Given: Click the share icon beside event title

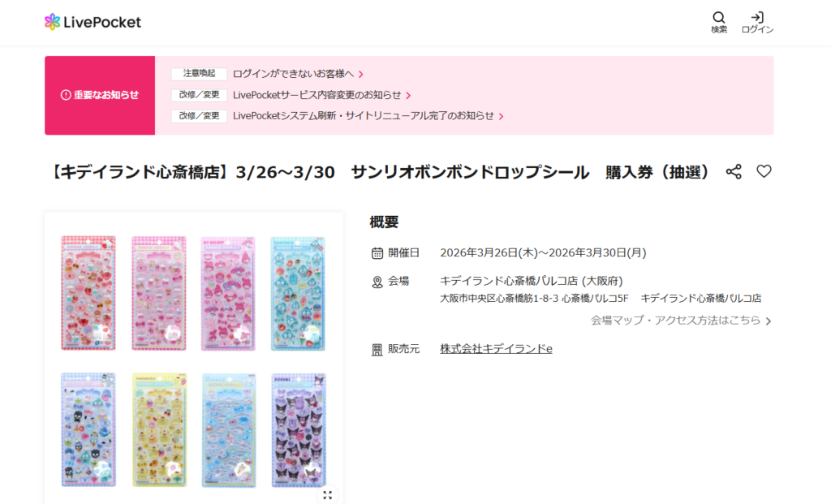Looking at the screenshot, I should click(734, 172).
